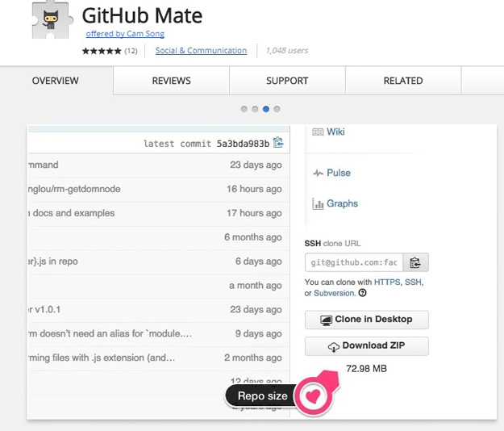Image resolution: width=504 pixels, height=431 pixels.
Task: Click the 6 days ago timestamp
Action: [258, 262]
